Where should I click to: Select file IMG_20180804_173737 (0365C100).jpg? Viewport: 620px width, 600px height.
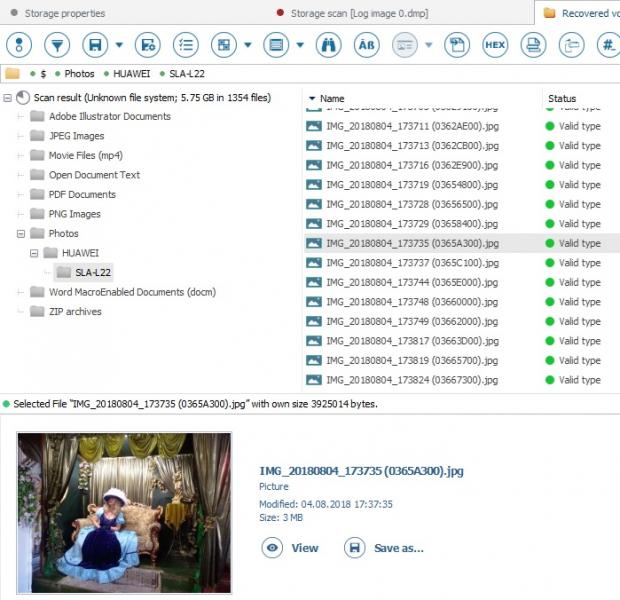coord(412,263)
